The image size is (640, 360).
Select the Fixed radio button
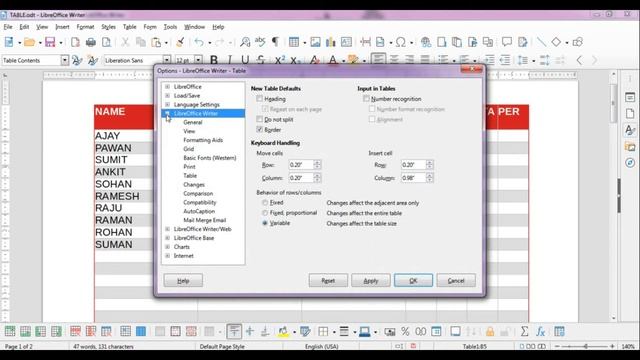pos(265,202)
